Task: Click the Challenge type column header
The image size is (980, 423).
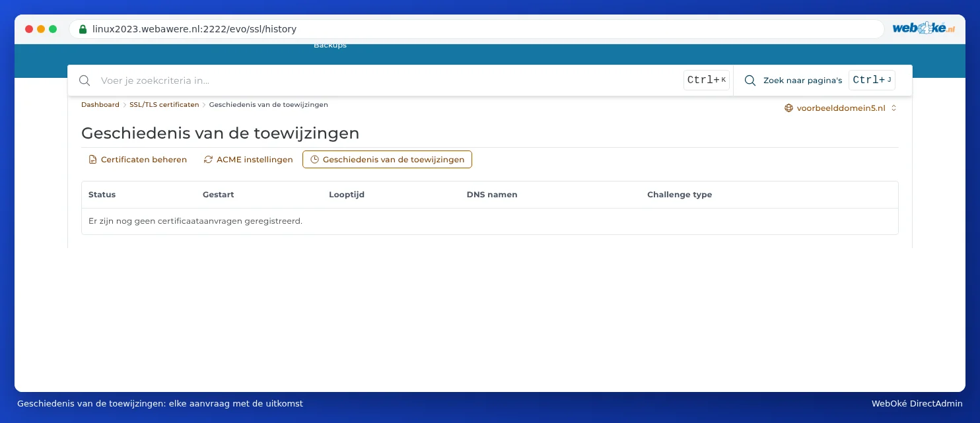Action: point(680,195)
